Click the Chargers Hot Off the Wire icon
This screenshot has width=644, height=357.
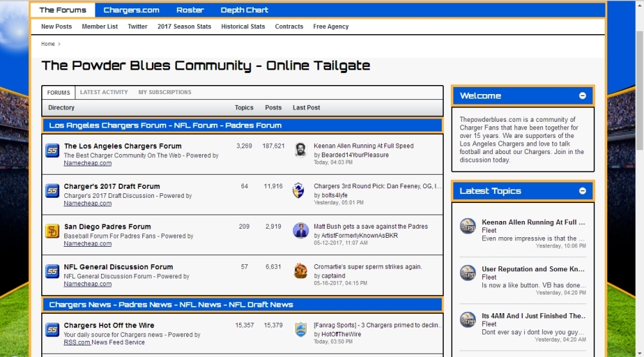tap(52, 329)
